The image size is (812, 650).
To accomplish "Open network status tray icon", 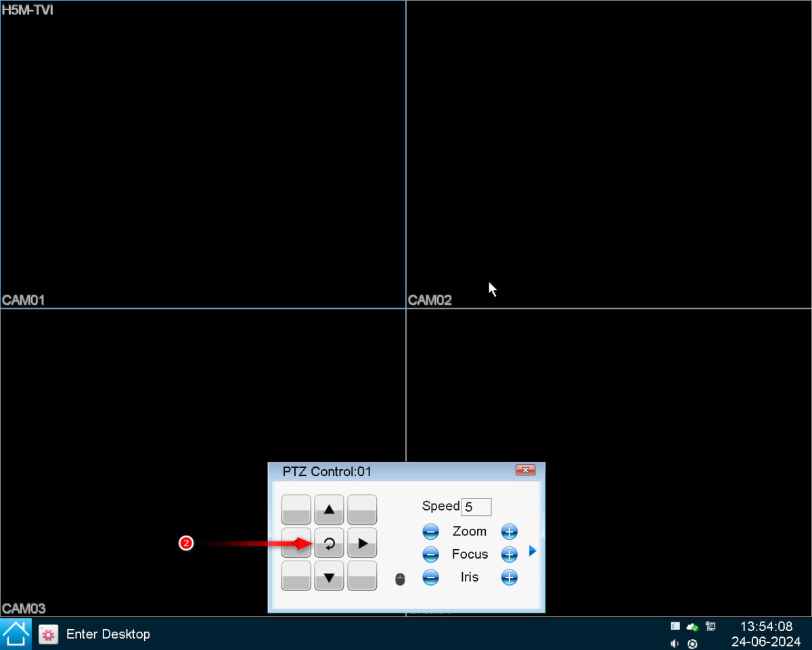I will click(710, 626).
